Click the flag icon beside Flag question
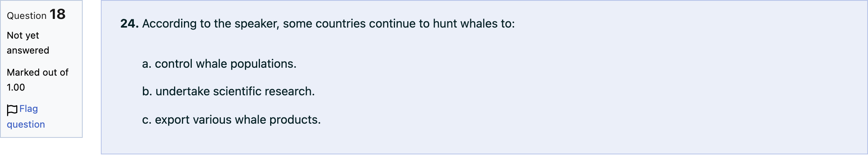The image size is (868, 167). click(x=12, y=110)
